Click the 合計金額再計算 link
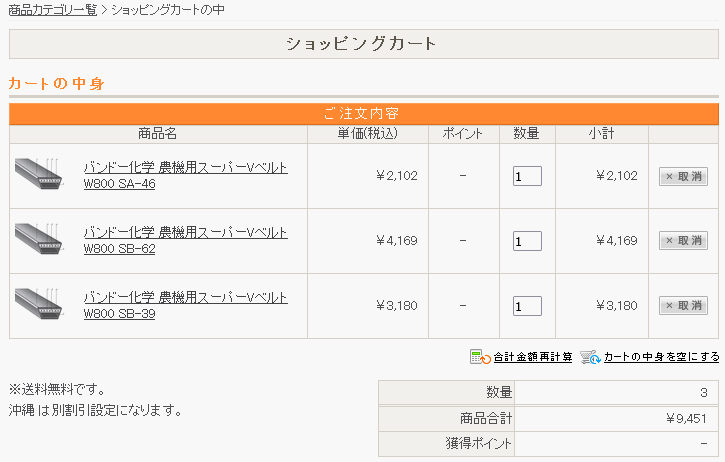Screen dimensions: 725x462 (533, 357)
